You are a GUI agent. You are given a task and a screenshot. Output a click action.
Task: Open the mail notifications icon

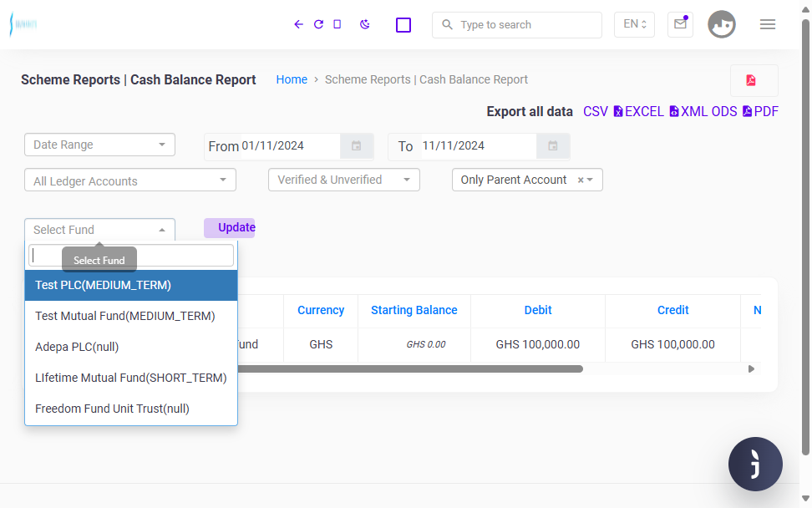tap(681, 24)
